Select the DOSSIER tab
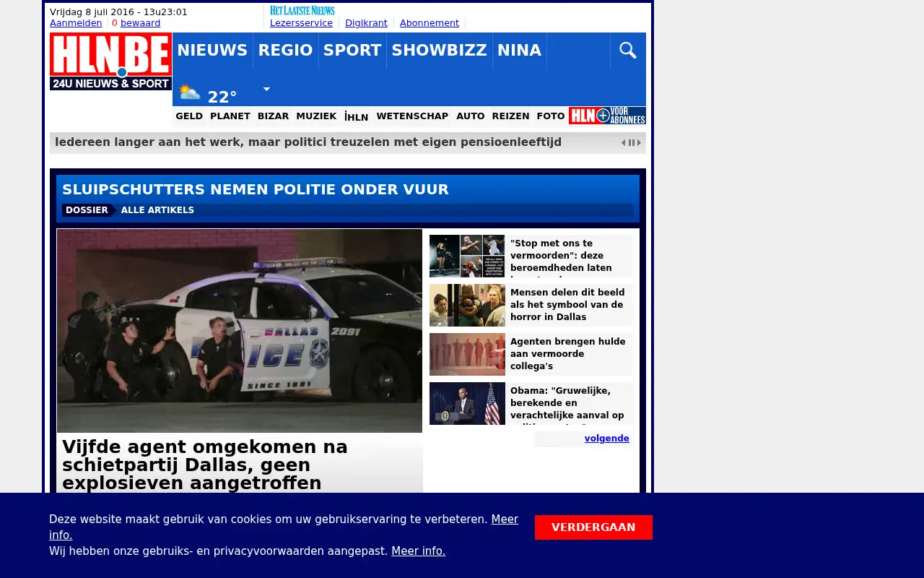This screenshot has width=924, height=578. click(x=87, y=210)
